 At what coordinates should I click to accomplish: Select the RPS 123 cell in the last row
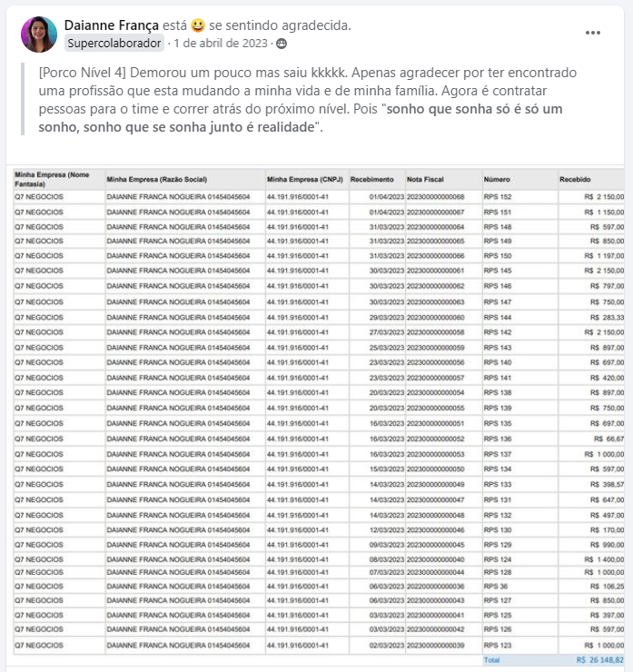coord(498,646)
